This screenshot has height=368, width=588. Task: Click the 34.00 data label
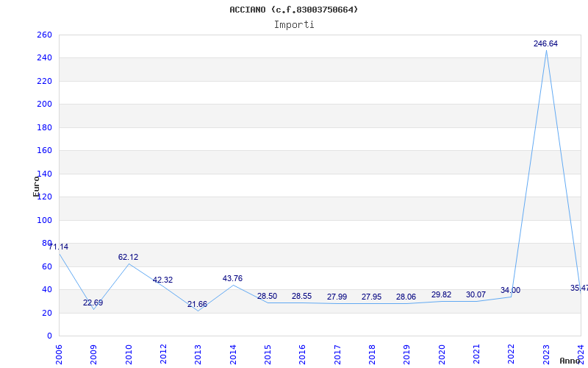coord(510,290)
